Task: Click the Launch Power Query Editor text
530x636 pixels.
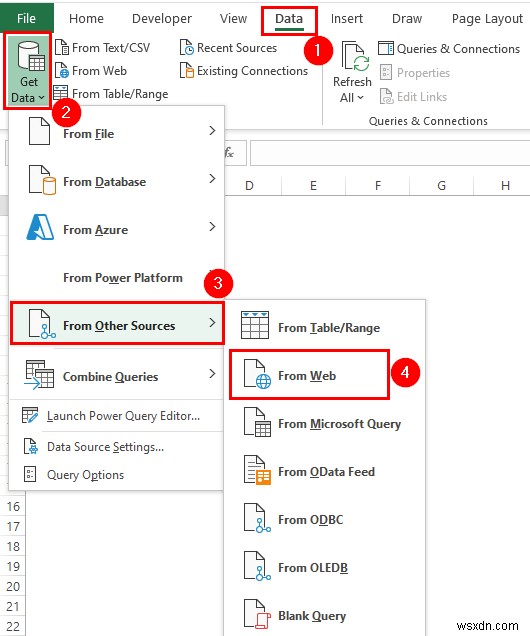Action: click(123, 416)
